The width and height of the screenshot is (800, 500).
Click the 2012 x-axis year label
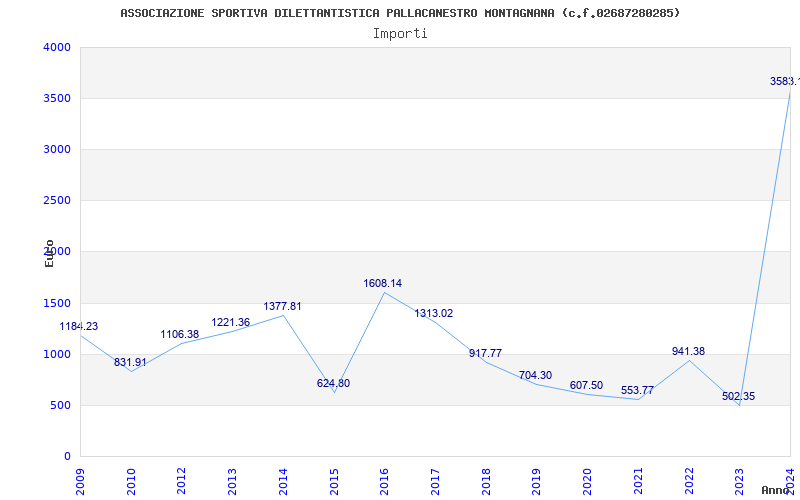tap(182, 482)
